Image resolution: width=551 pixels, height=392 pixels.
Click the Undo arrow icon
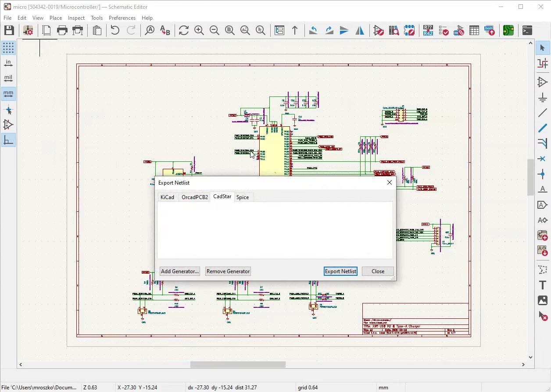(115, 30)
